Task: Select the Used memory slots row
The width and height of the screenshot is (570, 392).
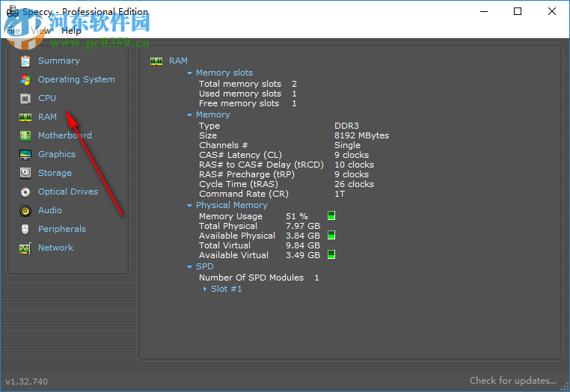Action: tap(248, 94)
